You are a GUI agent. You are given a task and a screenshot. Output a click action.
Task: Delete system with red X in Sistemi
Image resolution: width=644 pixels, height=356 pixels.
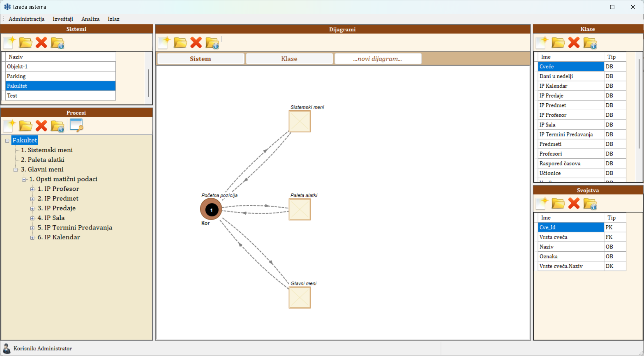point(41,43)
